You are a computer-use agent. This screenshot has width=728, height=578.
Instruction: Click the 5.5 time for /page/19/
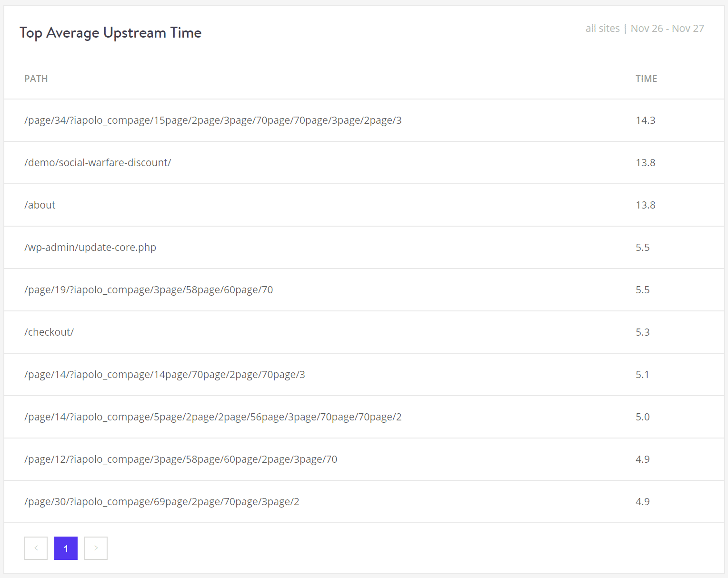pyautogui.click(x=642, y=290)
